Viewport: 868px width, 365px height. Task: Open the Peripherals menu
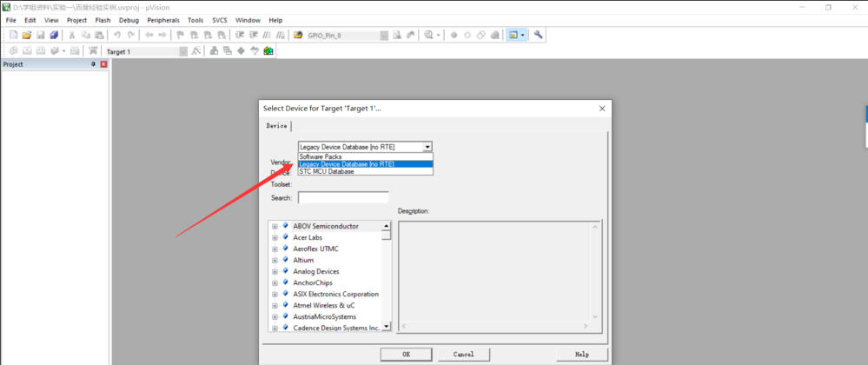coord(163,20)
